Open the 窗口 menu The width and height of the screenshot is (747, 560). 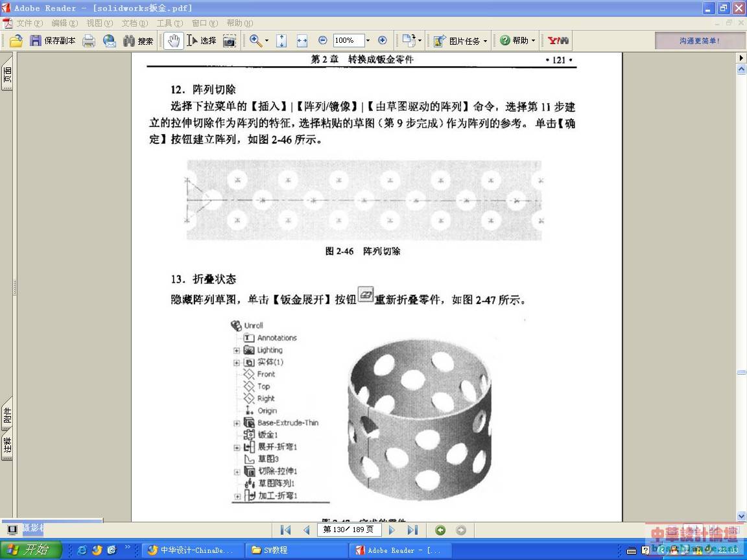click(205, 23)
